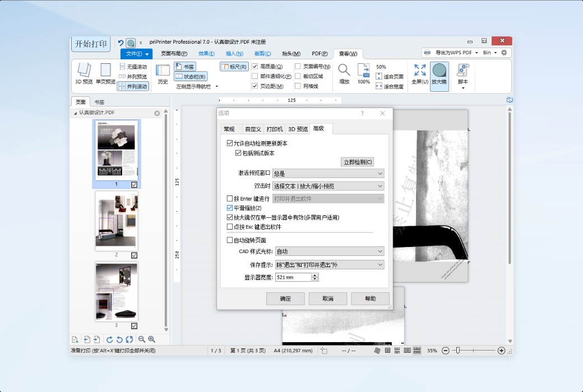Select page 2 thumbnail
Image resolution: width=583 pixels, height=392 pixels.
point(117,221)
